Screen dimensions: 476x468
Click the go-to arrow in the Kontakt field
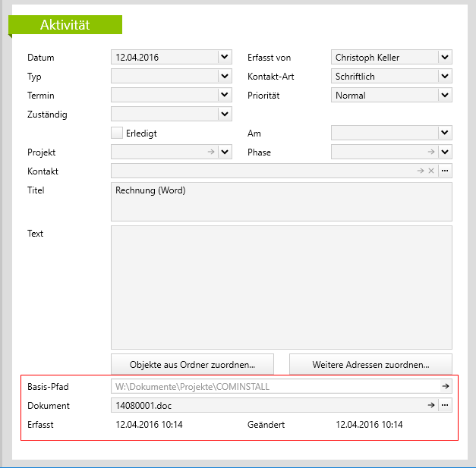(421, 171)
